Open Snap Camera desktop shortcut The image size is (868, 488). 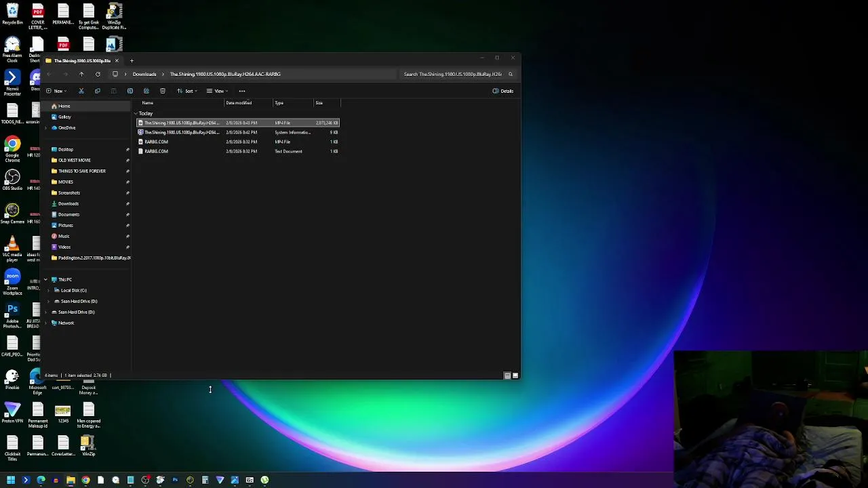click(12, 214)
